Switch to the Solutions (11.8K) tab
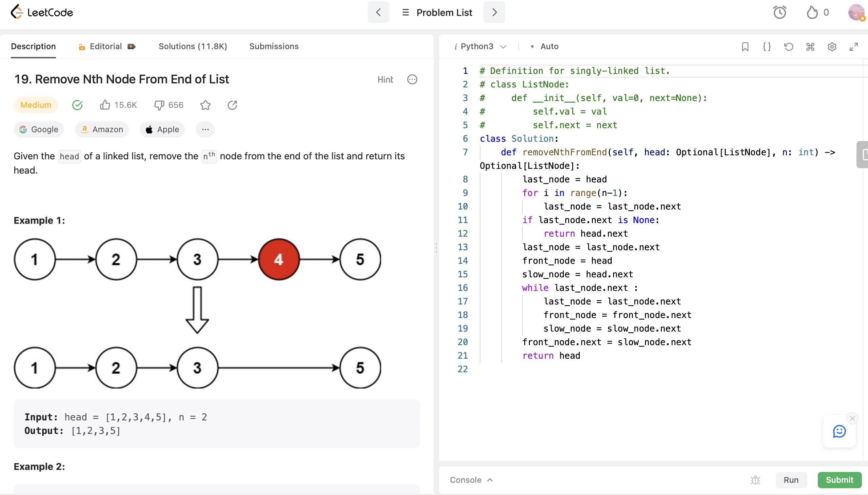This screenshot has height=495, width=868. tap(193, 46)
